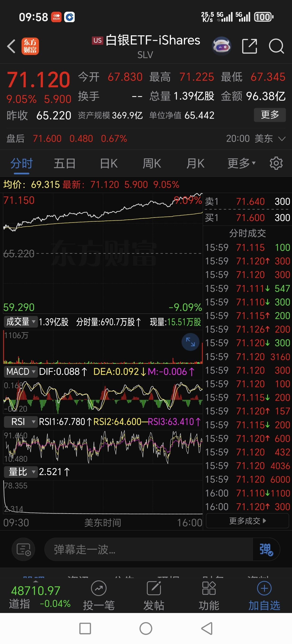Tap Android back triangle button
The height and width of the screenshot is (644, 292).
click(x=207, y=628)
